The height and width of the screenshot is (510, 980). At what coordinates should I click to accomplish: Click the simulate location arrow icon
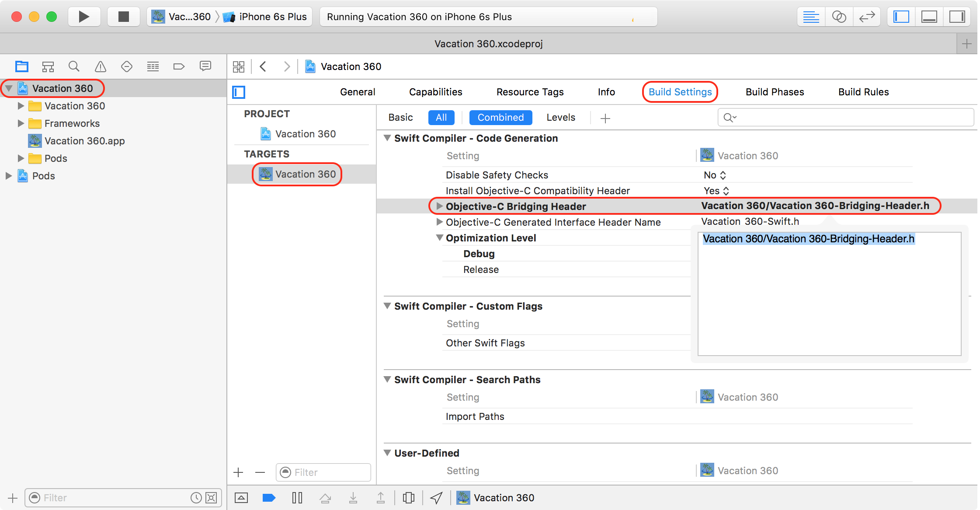436,498
